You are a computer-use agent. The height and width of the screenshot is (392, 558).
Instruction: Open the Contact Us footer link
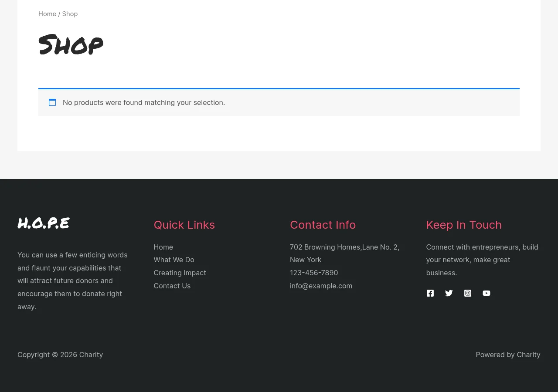[x=172, y=286]
